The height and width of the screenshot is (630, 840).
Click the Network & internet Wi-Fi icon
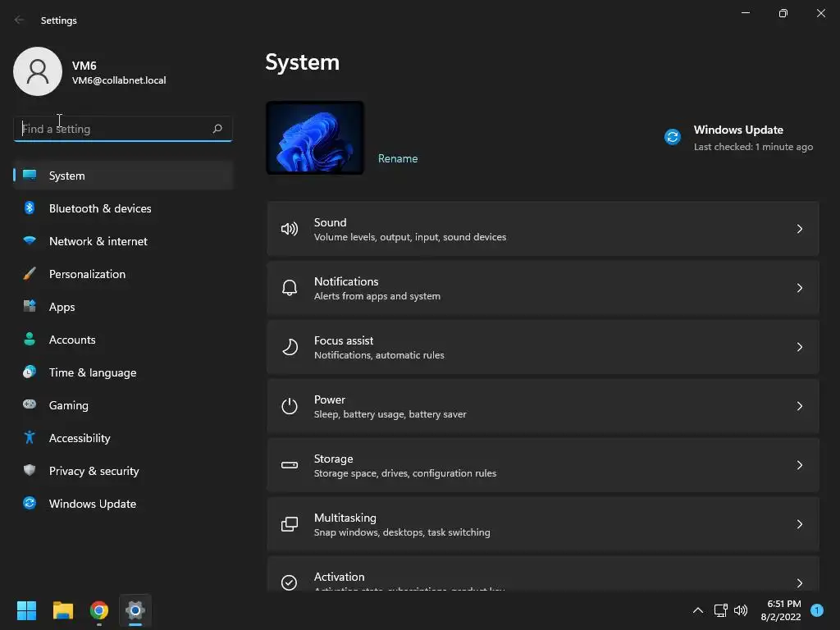[30, 241]
